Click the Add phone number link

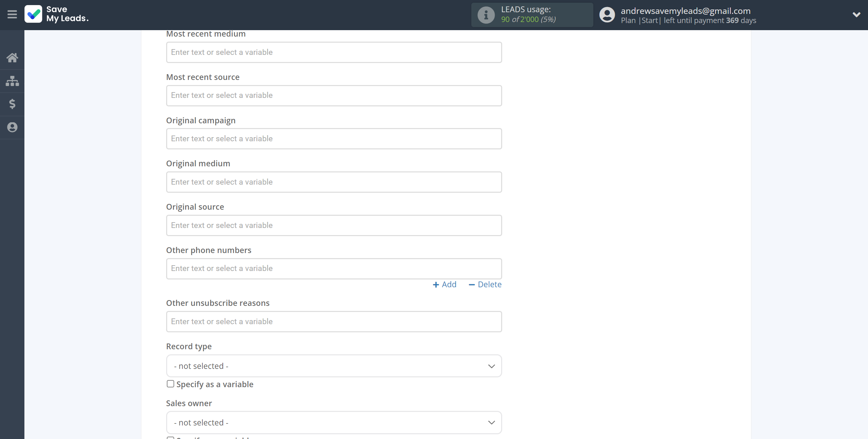444,284
